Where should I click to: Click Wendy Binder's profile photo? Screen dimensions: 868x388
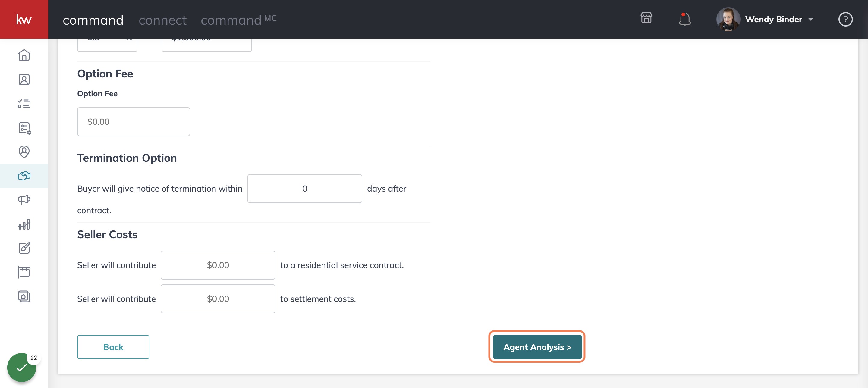click(728, 19)
